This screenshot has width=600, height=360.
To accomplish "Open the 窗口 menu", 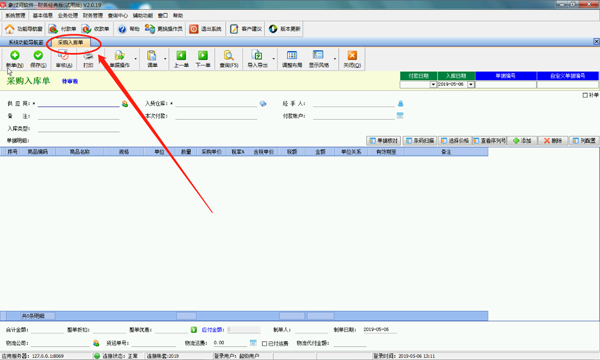I will click(163, 16).
